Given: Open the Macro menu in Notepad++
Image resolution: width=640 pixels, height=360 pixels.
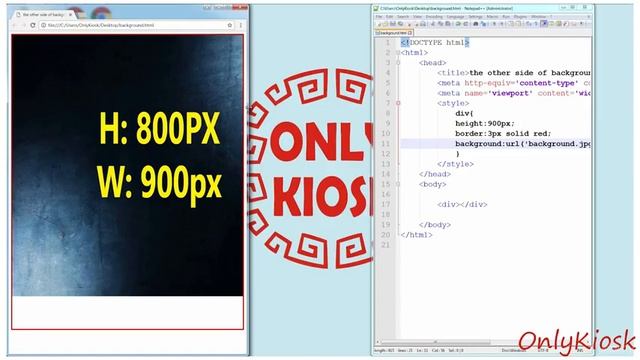Looking at the screenshot, I should [493, 17].
